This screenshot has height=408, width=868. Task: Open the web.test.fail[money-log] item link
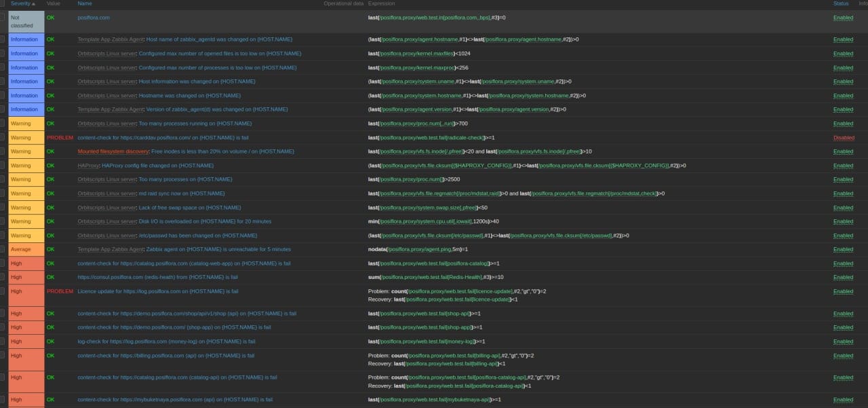click(x=427, y=341)
